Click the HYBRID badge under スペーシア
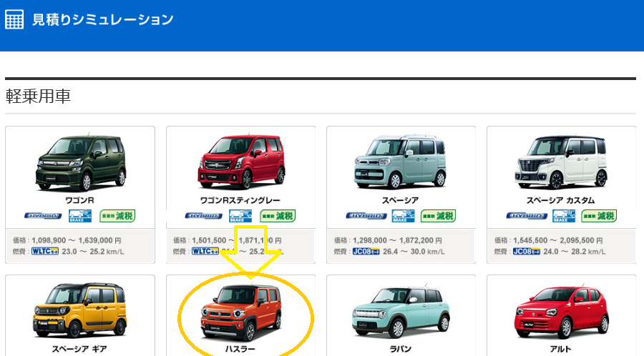This screenshot has height=356, width=644. [x=366, y=216]
